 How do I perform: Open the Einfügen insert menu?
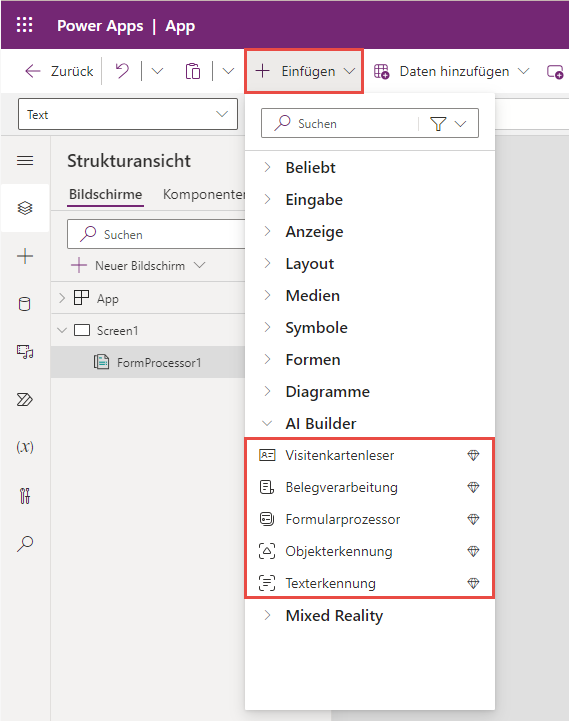coord(305,71)
